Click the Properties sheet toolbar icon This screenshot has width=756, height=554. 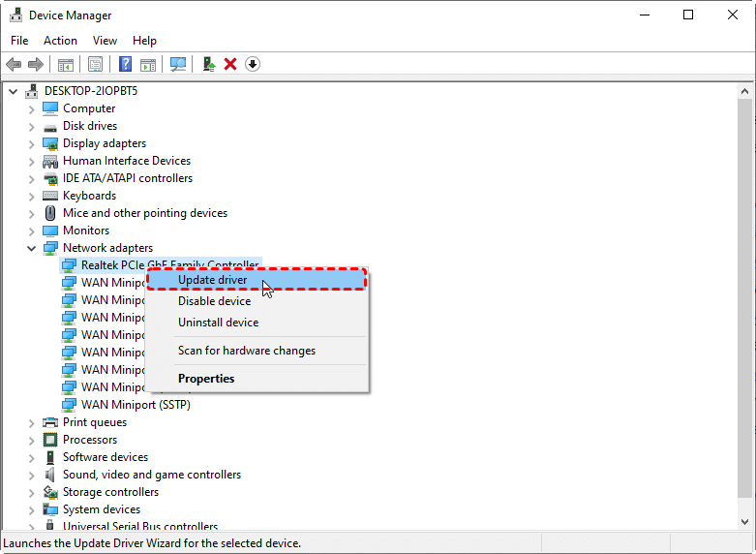95,64
